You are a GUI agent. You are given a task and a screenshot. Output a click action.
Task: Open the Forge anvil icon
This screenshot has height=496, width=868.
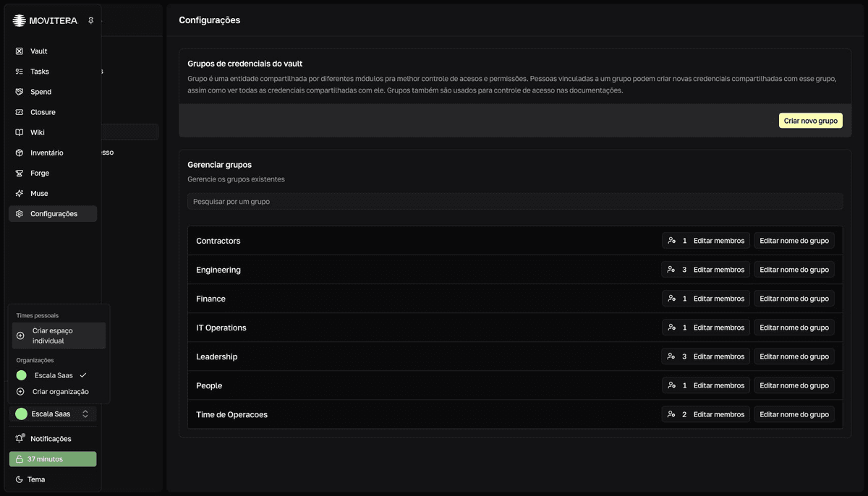click(20, 173)
